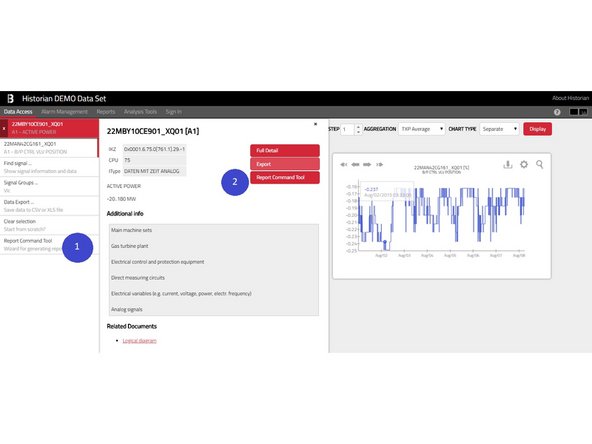Click the CPU value field showing 75
The width and height of the screenshot is (592, 444).
[x=154, y=160]
